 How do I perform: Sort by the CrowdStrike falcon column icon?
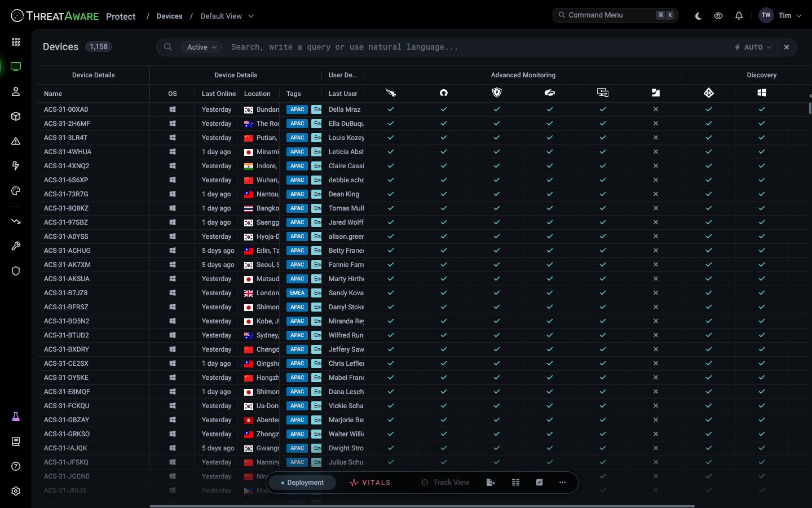pyautogui.click(x=391, y=93)
